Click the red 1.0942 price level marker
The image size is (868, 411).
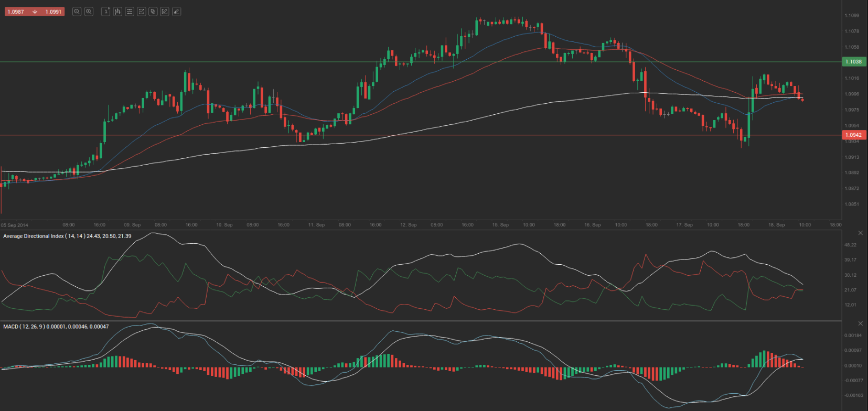point(853,135)
